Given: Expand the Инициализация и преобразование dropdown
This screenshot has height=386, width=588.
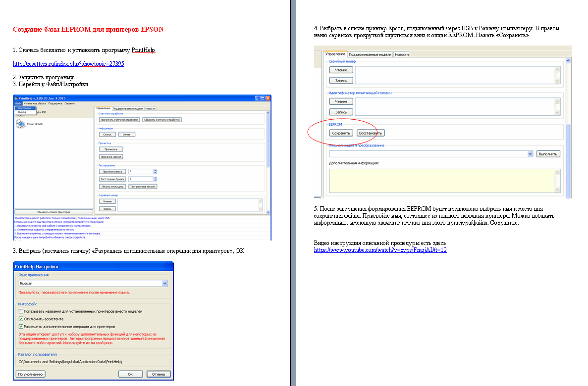Looking at the screenshot, I should [530, 154].
